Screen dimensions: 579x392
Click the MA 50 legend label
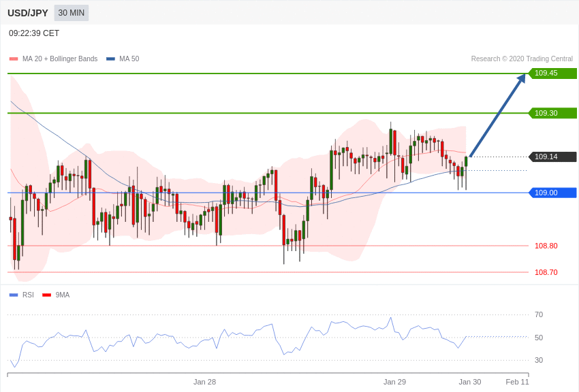[129, 59]
